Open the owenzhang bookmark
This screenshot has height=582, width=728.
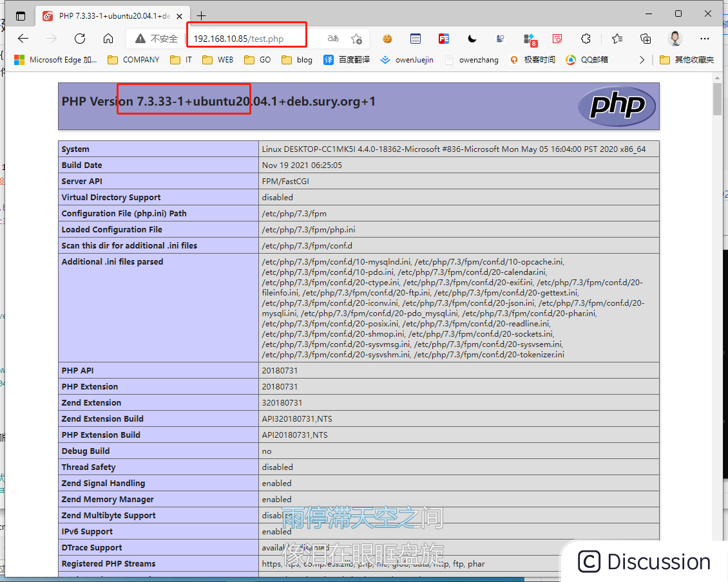472,60
